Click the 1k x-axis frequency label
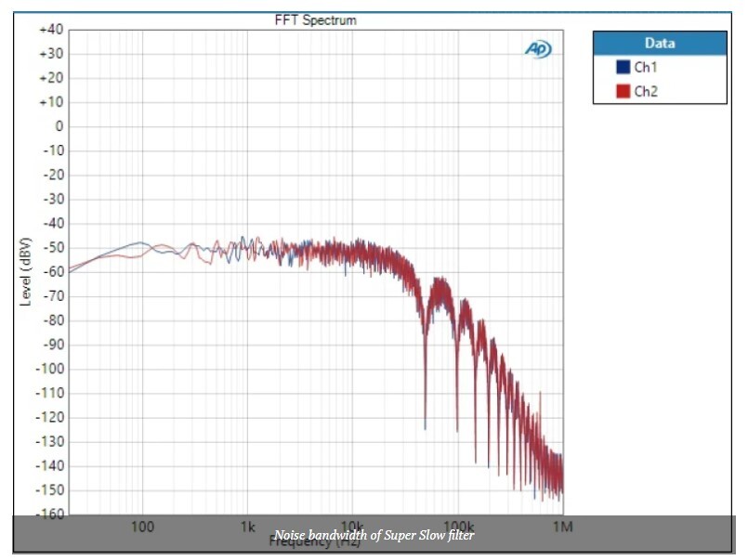This screenshot has height=560, width=748. pyautogui.click(x=247, y=527)
